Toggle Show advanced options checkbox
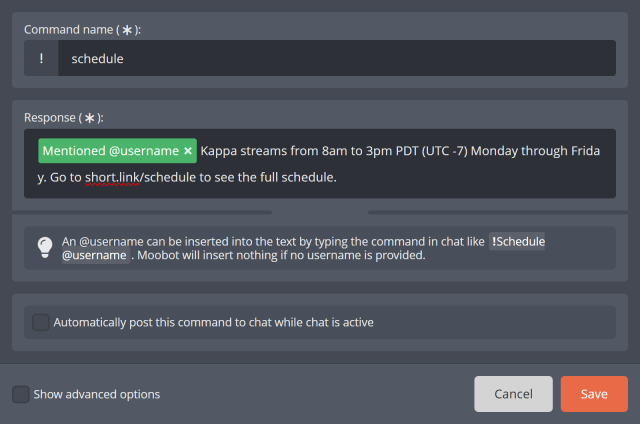 click(x=20, y=394)
